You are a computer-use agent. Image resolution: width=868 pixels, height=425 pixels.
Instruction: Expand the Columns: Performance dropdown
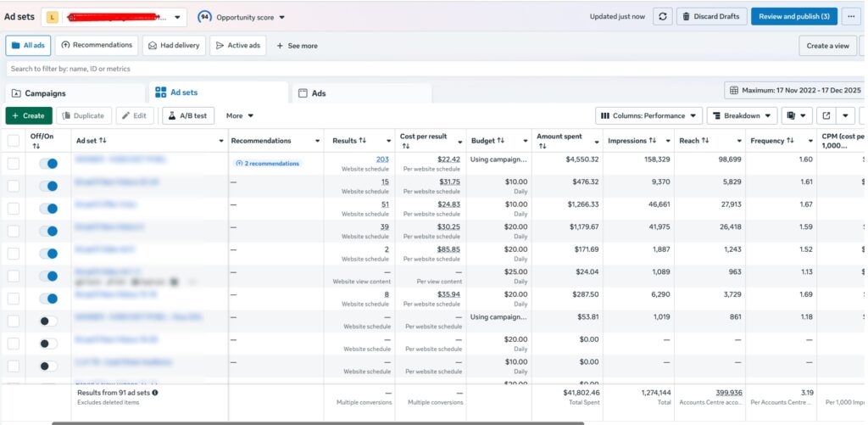649,115
